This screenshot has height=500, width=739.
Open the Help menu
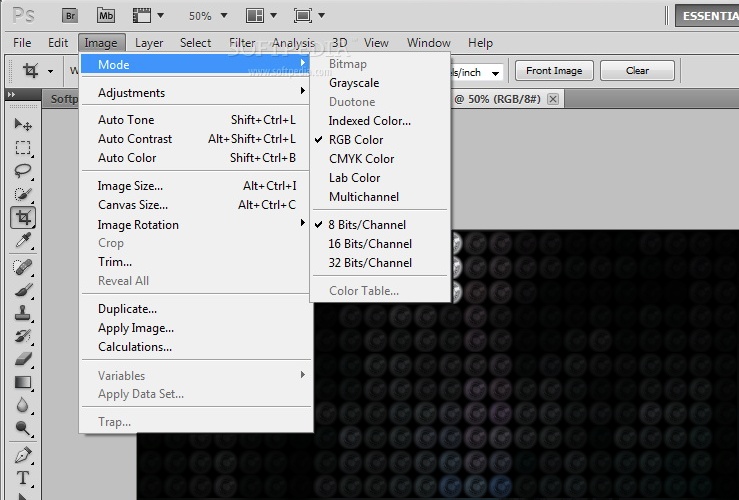(480, 43)
